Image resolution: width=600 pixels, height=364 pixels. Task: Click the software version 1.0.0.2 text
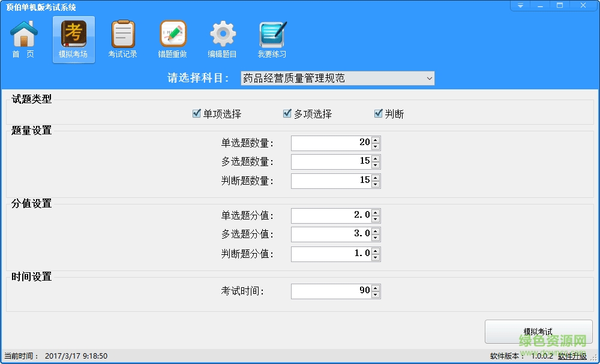[542, 356]
